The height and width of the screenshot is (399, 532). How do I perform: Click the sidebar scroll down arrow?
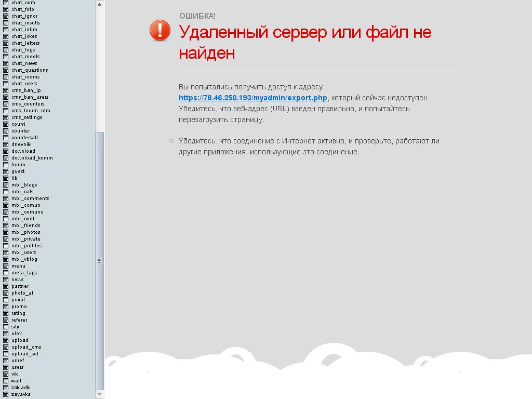click(100, 395)
